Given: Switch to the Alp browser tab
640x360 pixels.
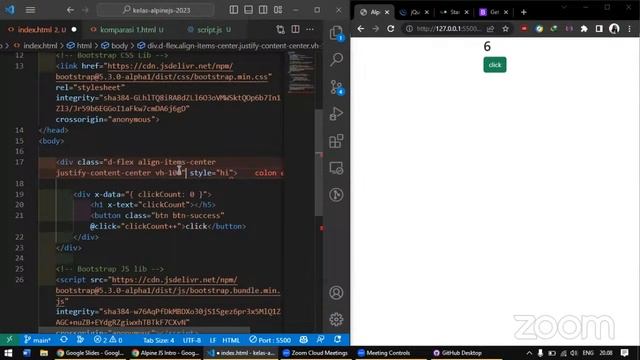Looking at the screenshot, I should click(x=375, y=12).
